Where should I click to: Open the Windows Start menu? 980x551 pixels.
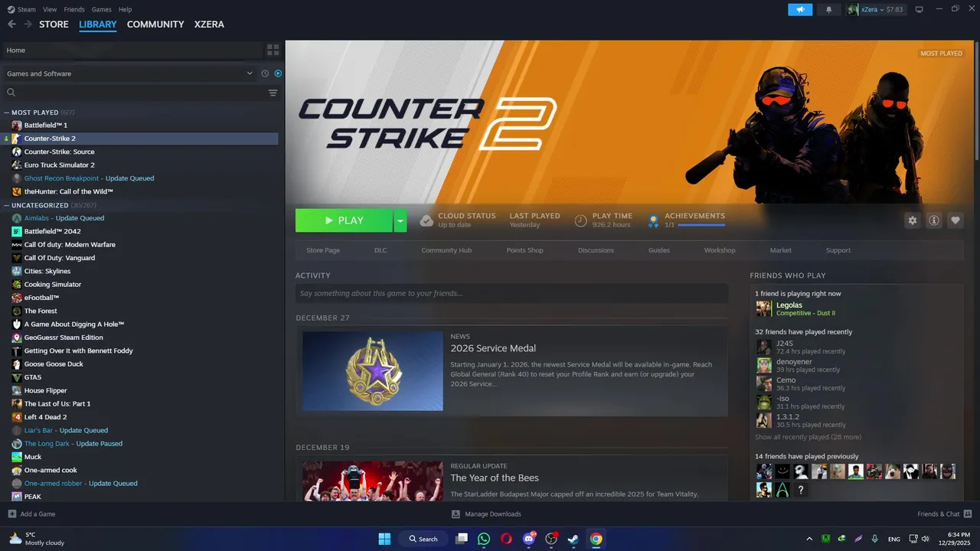point(384,539)
